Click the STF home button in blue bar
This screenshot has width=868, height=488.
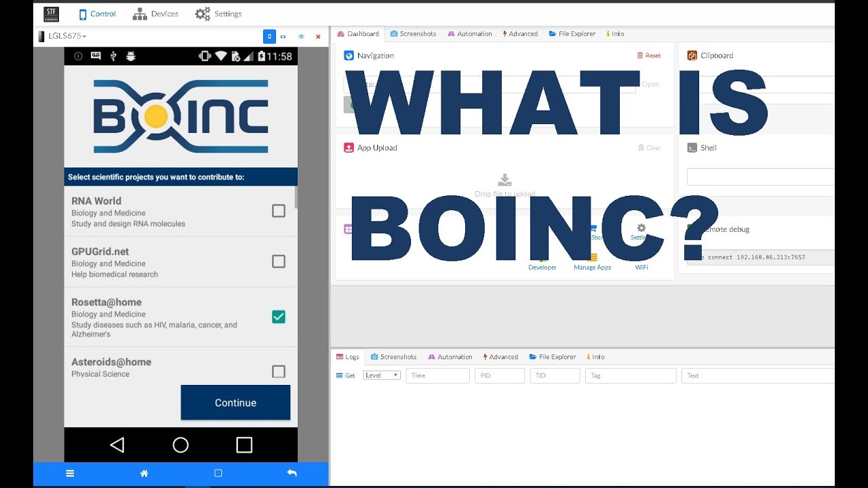click(x=144, y=473)
